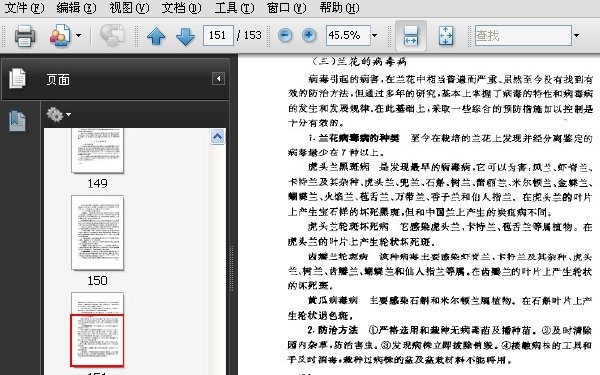This screenshot has height=375, width=600.
Task: Open the 编辑 (Edit) menu
Action: point(76,7)
